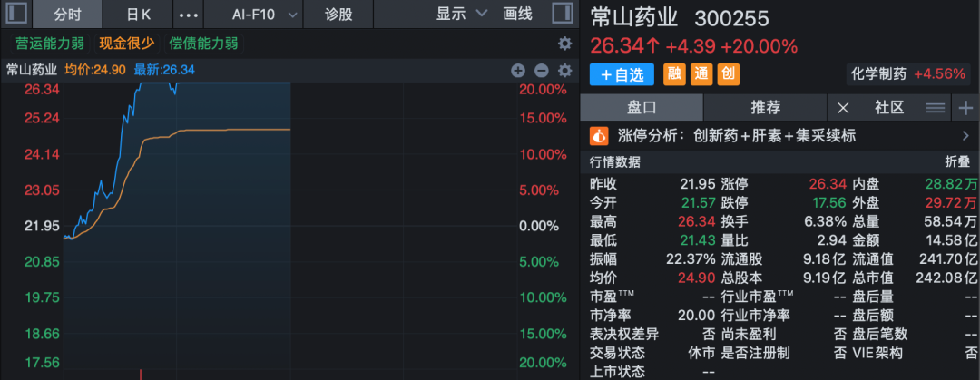980x380 pixels.
Task: Switch to 分时 intraday chart
Action: click(x=67, y=15)
